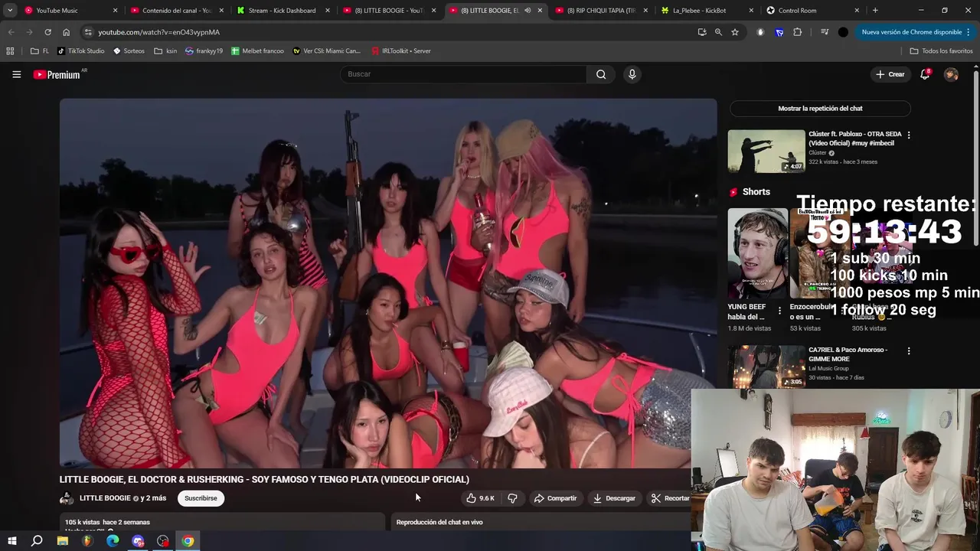
Task: Open Windows taskbar search
Action: 37,541
